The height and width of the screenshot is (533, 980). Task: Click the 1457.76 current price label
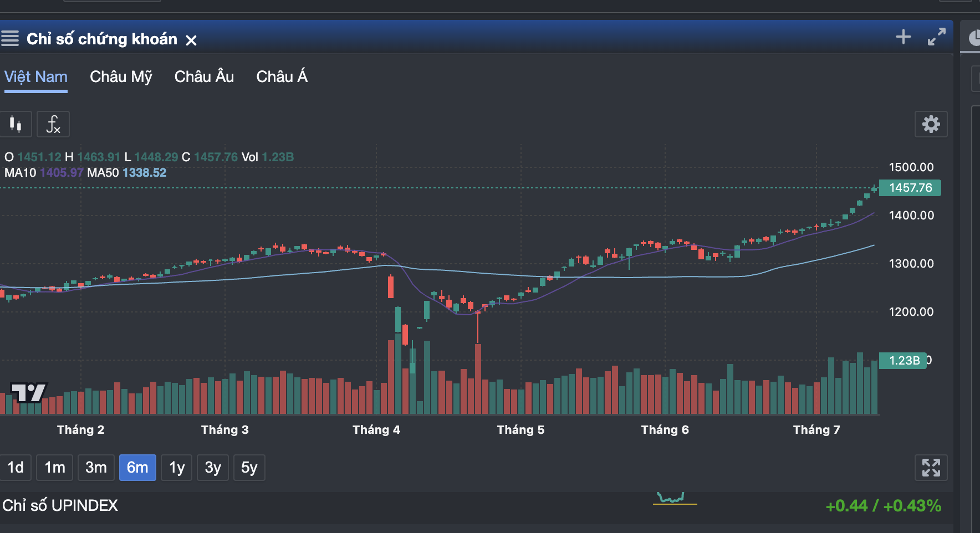click(910, 188)
